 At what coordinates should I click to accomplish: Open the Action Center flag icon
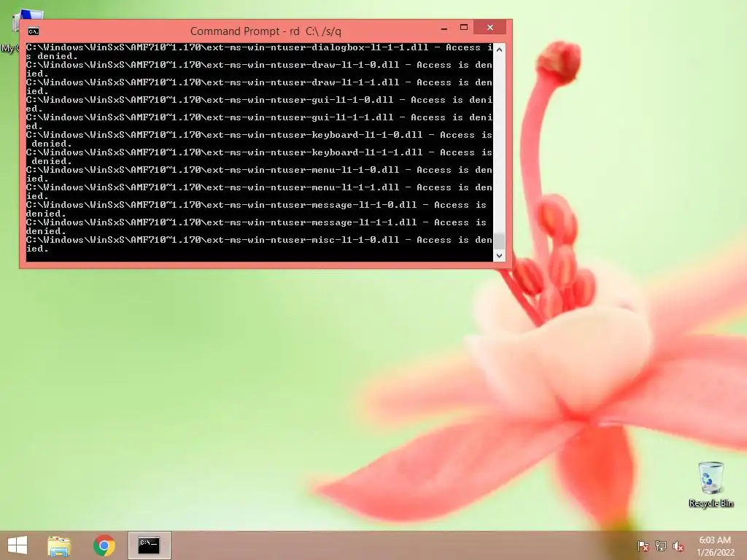(x=643, y=546)
